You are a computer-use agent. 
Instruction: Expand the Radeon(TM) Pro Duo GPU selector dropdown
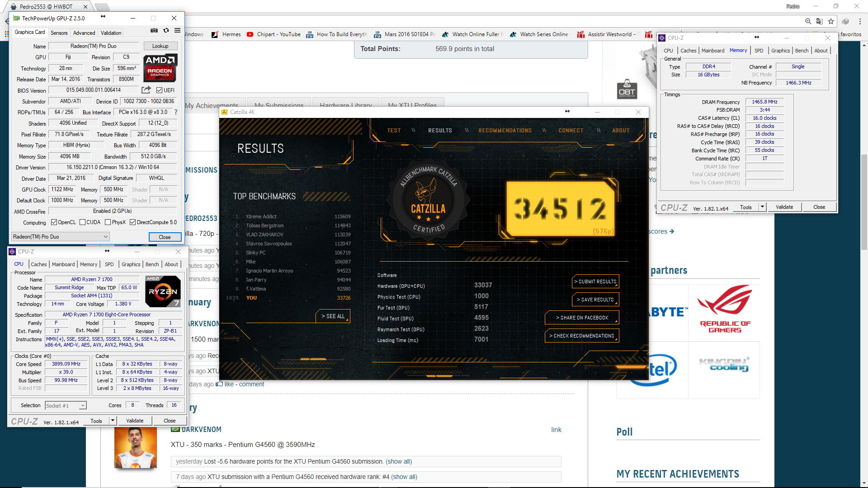pyautogui.click(x=60, y=237)
